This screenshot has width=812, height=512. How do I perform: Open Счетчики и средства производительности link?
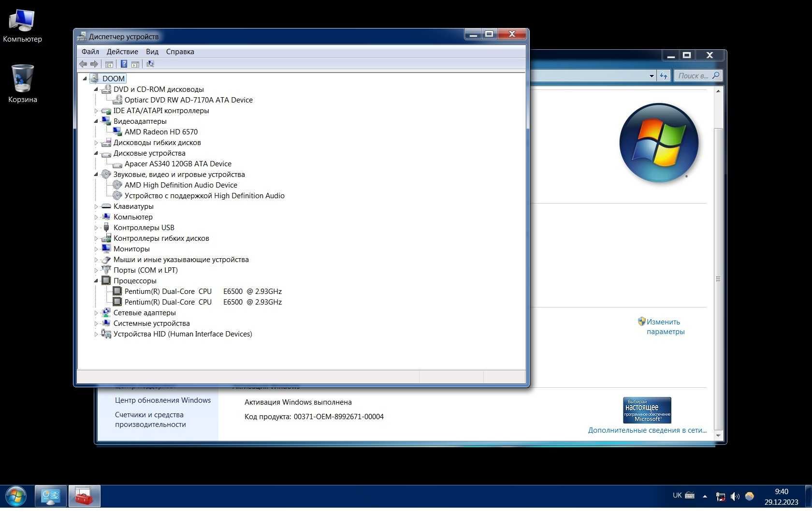click(150, 419)
